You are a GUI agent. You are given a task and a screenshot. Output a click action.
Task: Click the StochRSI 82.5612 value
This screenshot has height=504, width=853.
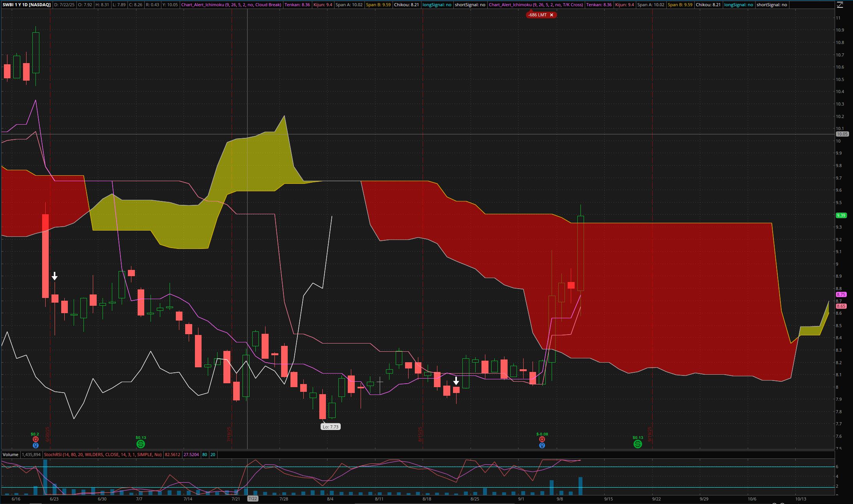click(x=172, y=455)
